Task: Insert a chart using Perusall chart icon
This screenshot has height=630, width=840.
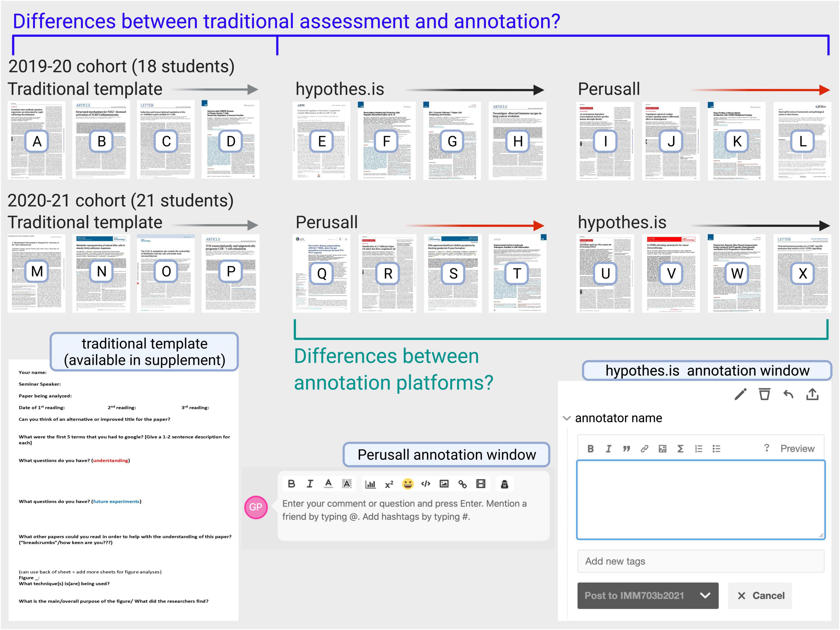Action: [x=370, y=484]
